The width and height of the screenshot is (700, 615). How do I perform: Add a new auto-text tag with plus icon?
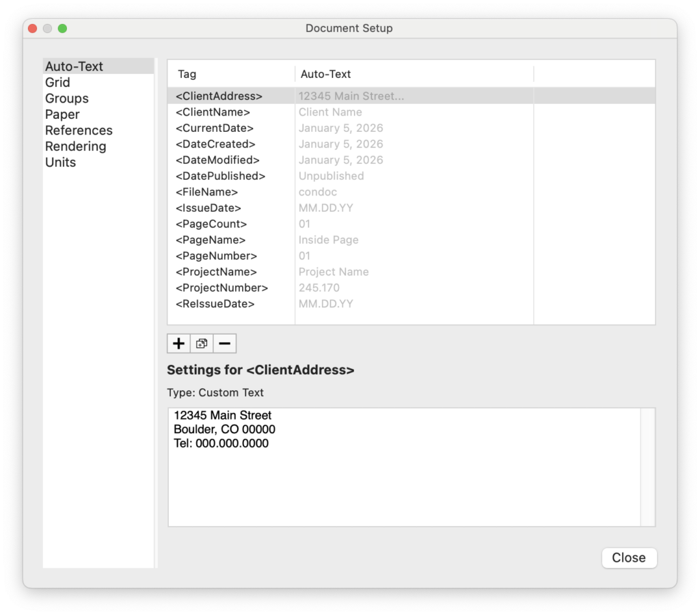click(x=178, y=344)
